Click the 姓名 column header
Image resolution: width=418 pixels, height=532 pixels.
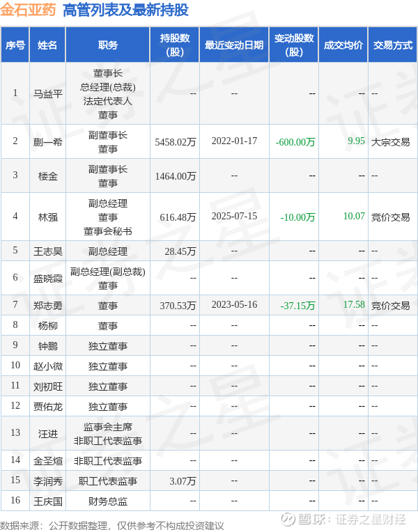[47, 45]
